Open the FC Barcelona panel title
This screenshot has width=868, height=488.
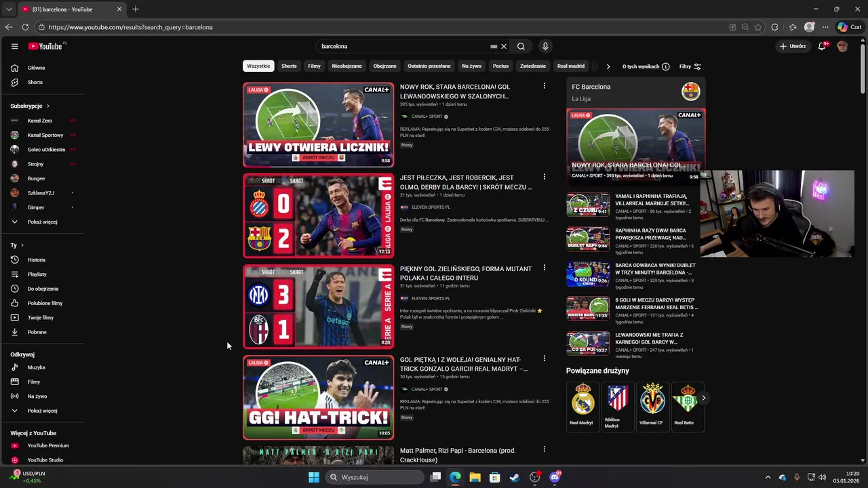click(x=591, y=87)
